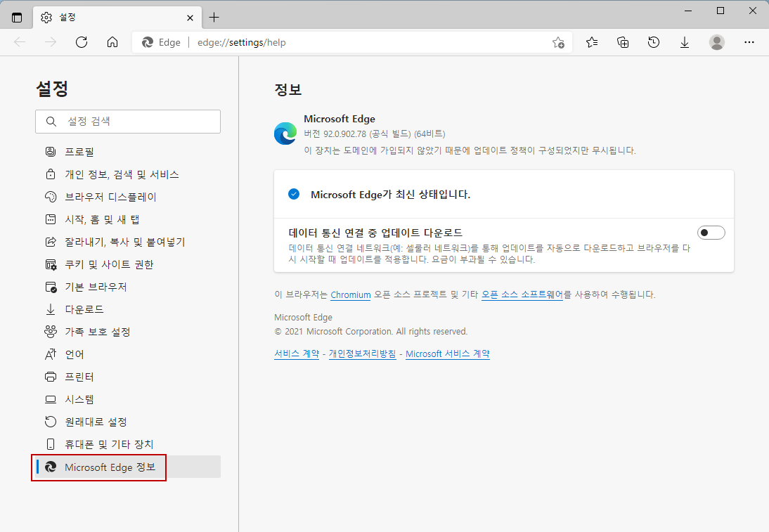Open 잘라내기, 복사 및 붙여넣기 section
Viewport: 769px width, 532px height.
pos(128,242)
